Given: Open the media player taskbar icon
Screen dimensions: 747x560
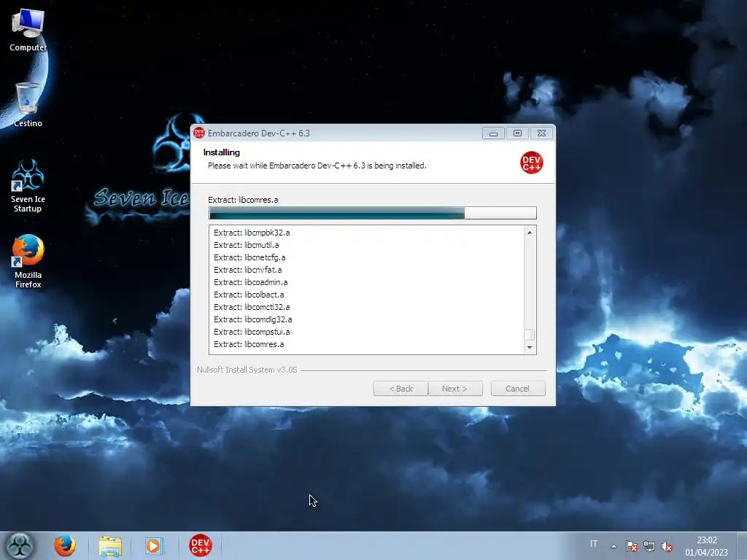Looking at the screenshot, I should pyautogui.click(x=153, y=545).
